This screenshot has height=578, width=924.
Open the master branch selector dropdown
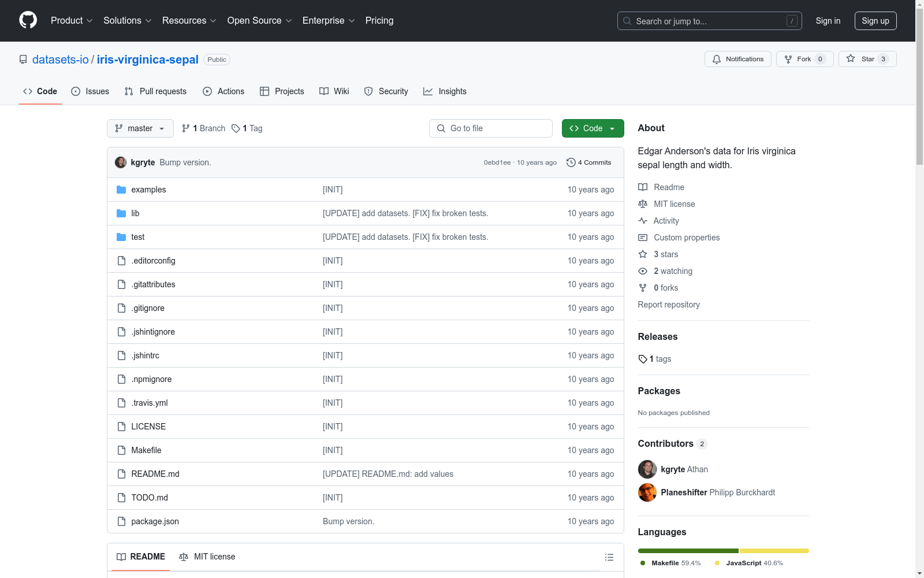click(140, 128)
